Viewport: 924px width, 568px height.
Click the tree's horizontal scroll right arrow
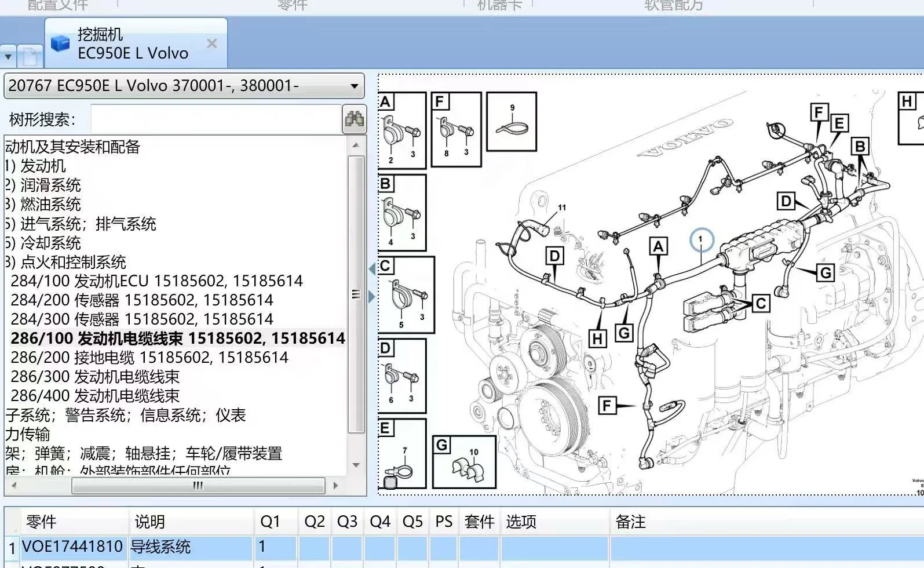[x=335, y=486]
